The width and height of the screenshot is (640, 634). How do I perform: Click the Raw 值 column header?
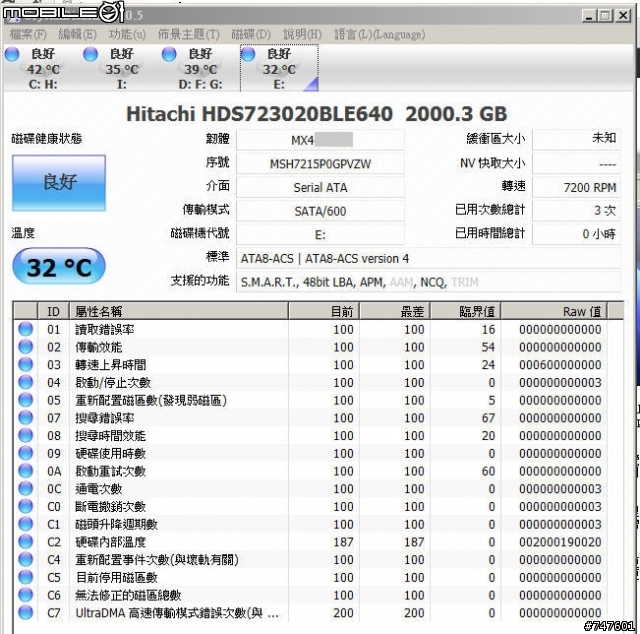554,311
